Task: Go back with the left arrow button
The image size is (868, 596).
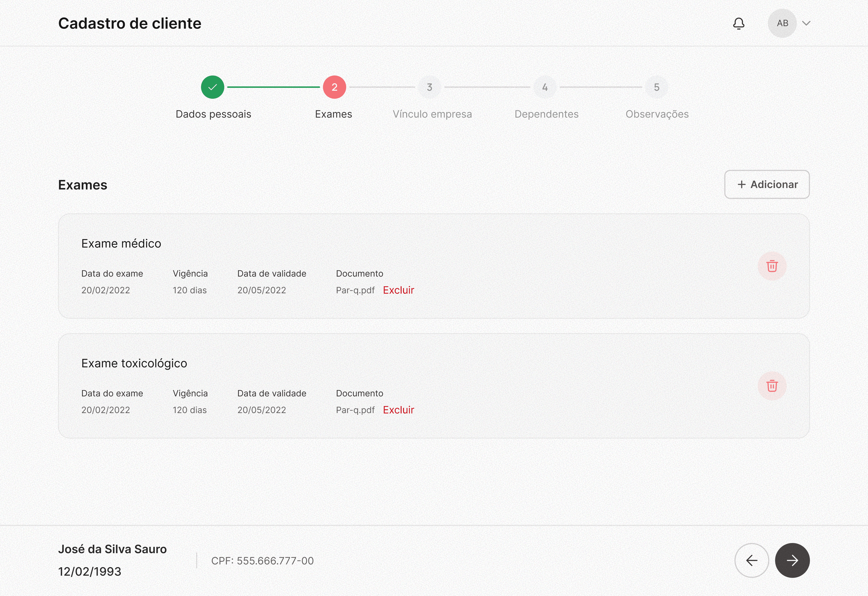Action: point(751,560)
